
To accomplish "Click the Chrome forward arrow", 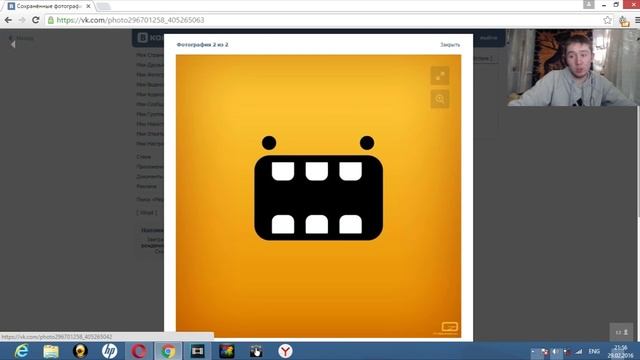I will coord(22,20).
